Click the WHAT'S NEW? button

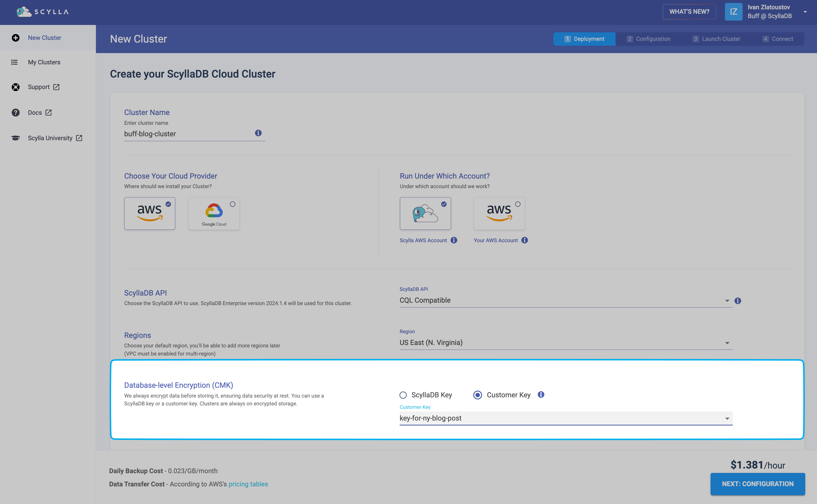pyautogui.click(x=689, y=12)
